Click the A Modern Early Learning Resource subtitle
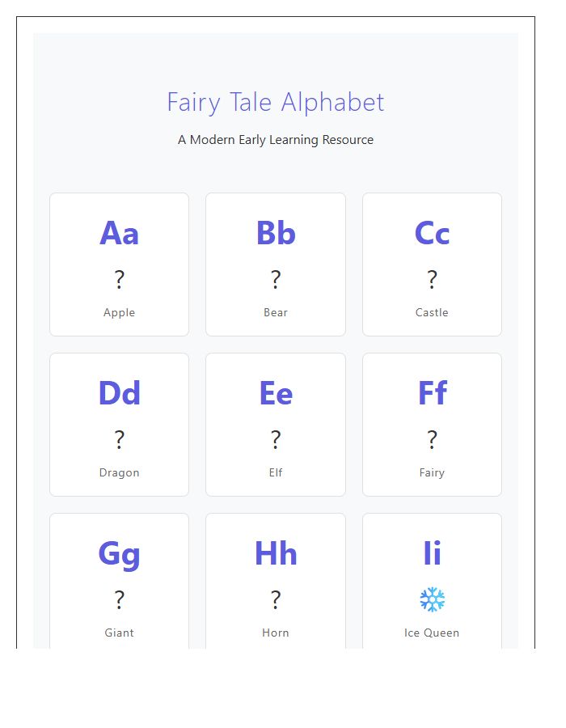This screenshot has height=728, width=566. pyautogui.click(x=276, y=139)
